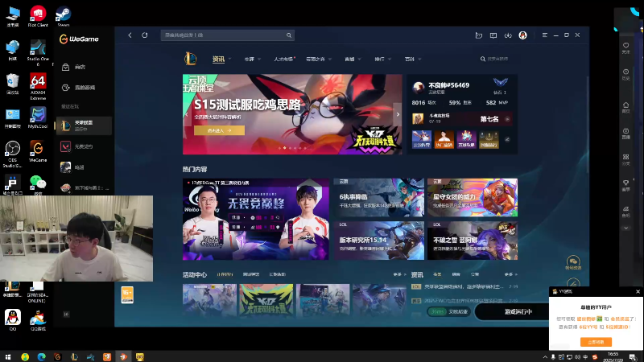Go back with WeGame's back arrow

tap(130, 35)
